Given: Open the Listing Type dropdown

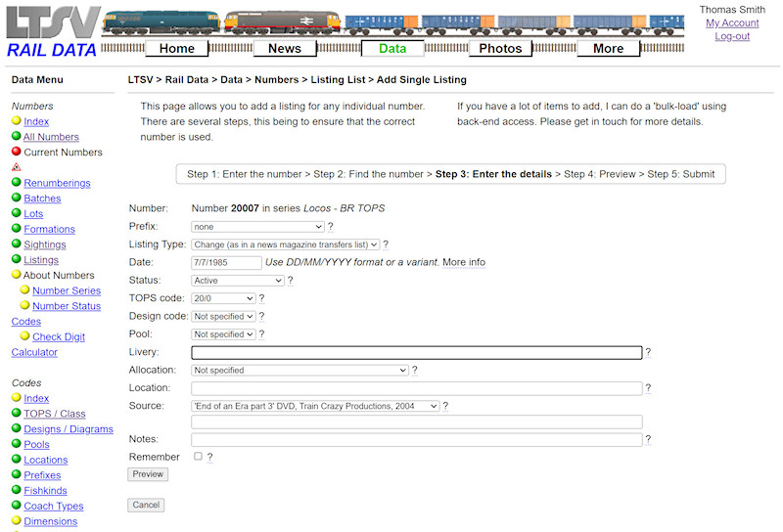Looking at the screenshot, I should pyautogui.click(x=285, y=244).
